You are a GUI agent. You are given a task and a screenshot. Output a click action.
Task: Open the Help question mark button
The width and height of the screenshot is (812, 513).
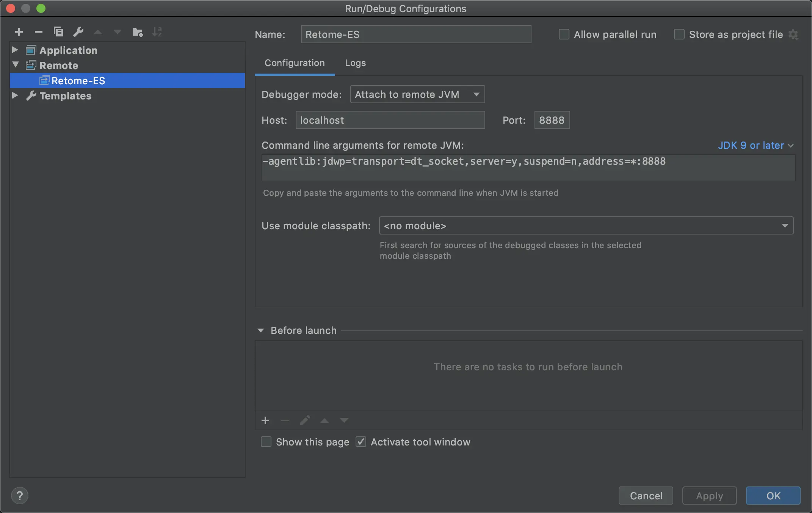click(20, 496)
